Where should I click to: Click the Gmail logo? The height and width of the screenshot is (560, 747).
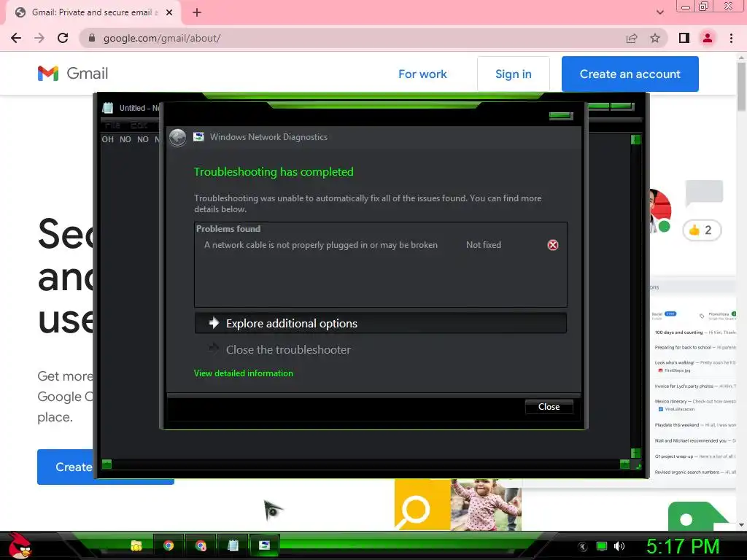[73, 74]
